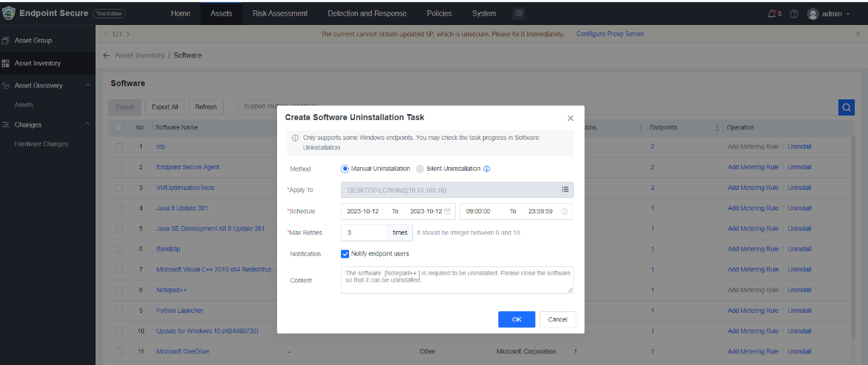The width and height of the screenshot is (868, 365).
Task: Go back using the breadcrumb arrow
Action: (107, 55)
